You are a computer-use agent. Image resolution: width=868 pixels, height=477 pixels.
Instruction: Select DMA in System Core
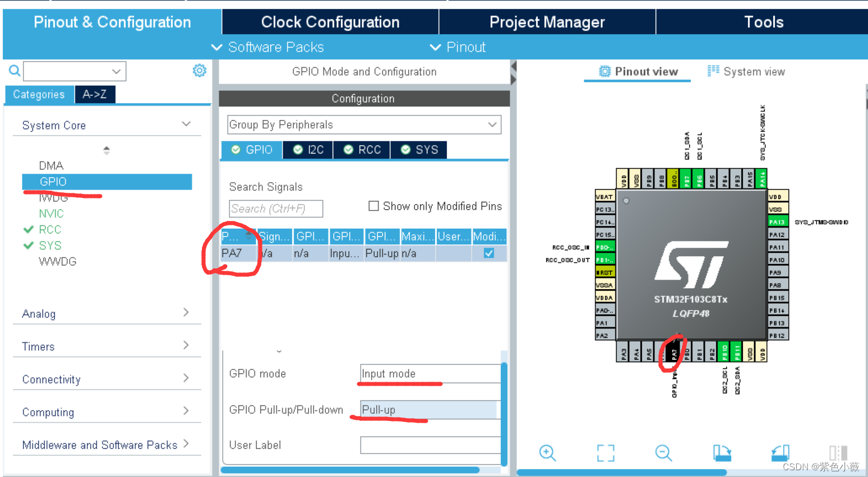click(x=51, y=165)
